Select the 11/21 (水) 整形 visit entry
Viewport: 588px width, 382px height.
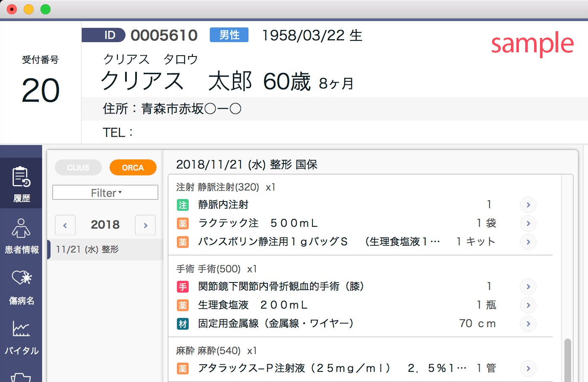pos(105,250)
